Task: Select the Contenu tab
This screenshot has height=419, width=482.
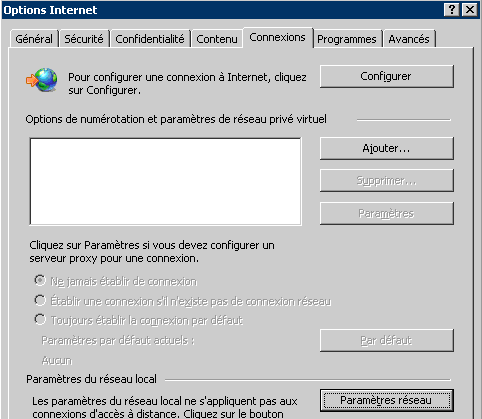Action: (x=217, y=39)
